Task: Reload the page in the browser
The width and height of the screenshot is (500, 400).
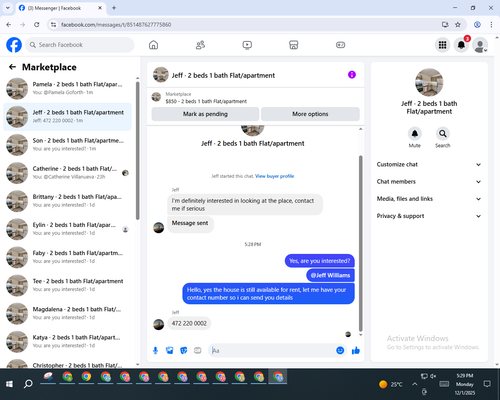Action: [37, 25]
